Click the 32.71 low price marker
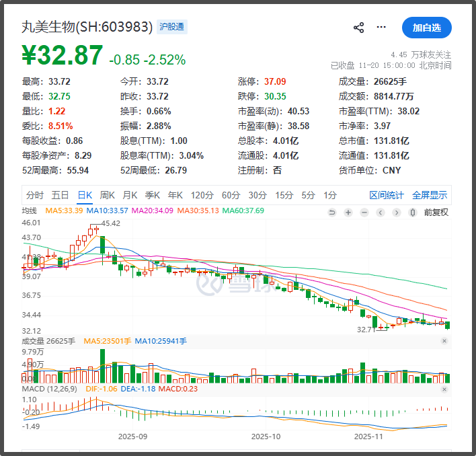 [x=366, y=330]
